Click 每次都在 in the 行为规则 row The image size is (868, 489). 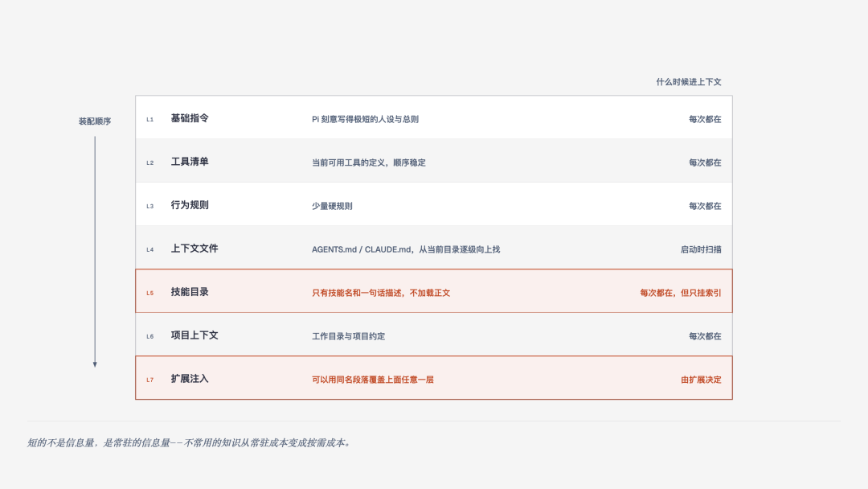pyautogui.click(x=705, y=206)
